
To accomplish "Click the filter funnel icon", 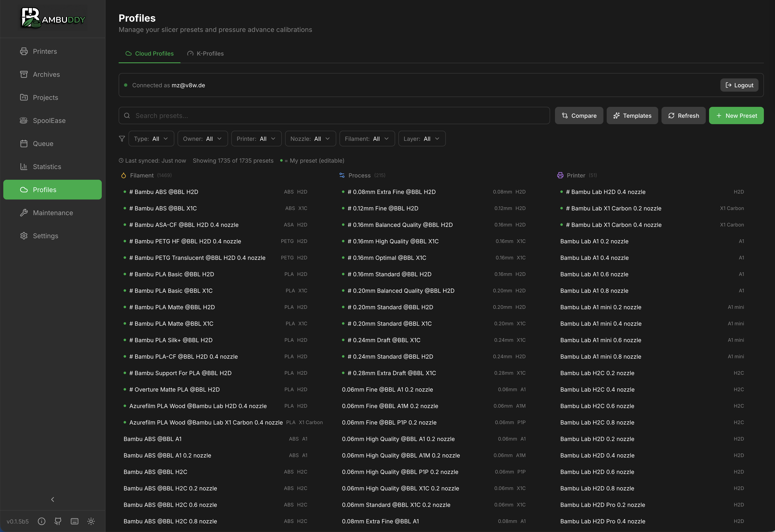I will [x=122, y=139].
